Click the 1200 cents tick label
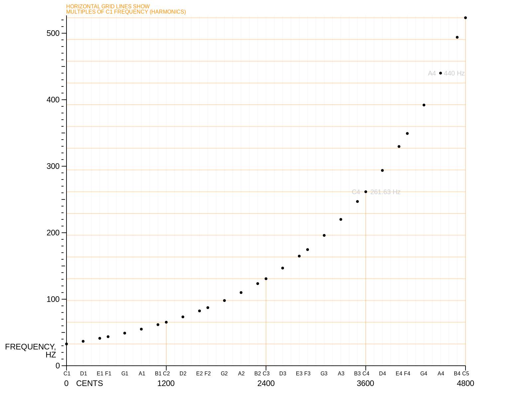532x399 pixels. point(166,383)
